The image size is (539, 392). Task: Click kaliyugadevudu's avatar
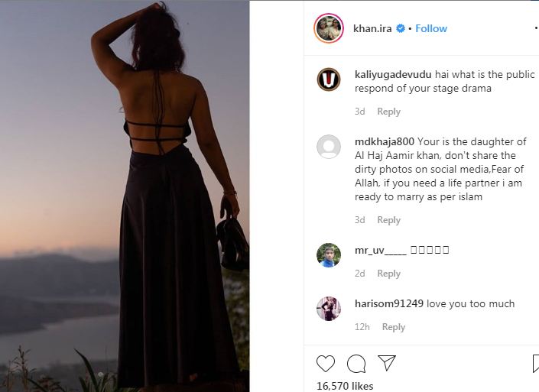click(329, 79)
